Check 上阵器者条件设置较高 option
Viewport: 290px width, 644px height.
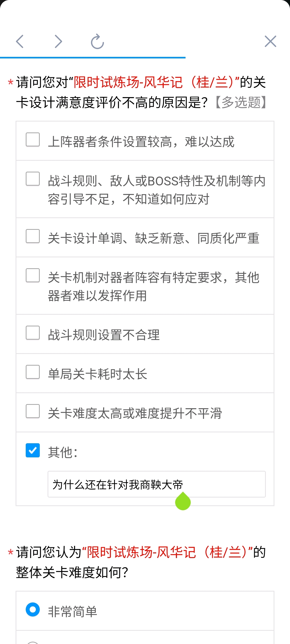click(x=33, y=140)
